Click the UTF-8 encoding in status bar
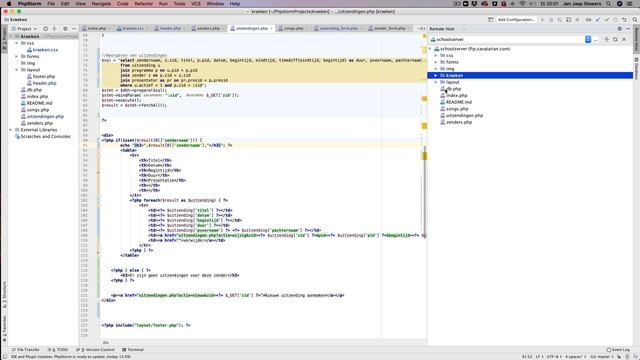Screen dimensions: 640x360 (x=553, y=357)
